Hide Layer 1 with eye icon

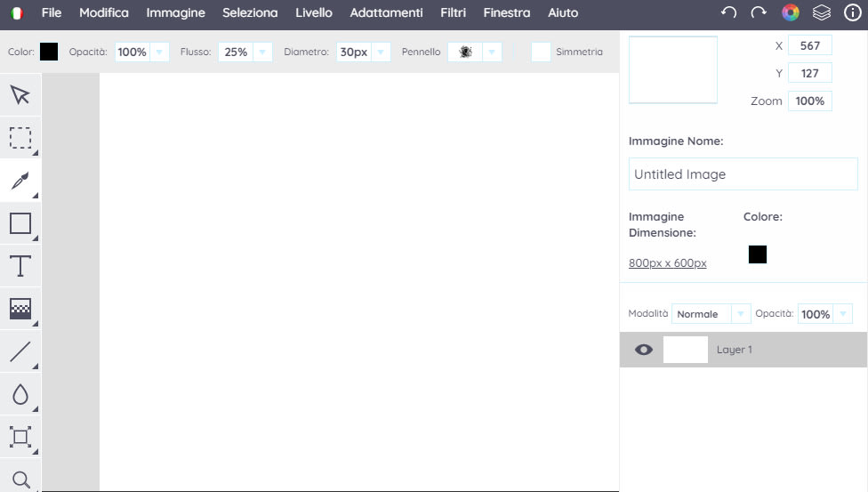point(644,350)
